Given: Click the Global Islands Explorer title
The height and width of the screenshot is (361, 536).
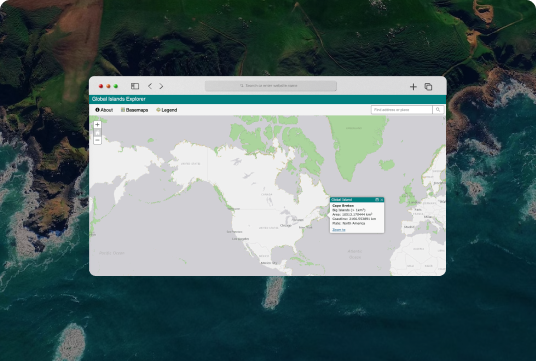Looking at the screenshot, I should coord(119,99).
